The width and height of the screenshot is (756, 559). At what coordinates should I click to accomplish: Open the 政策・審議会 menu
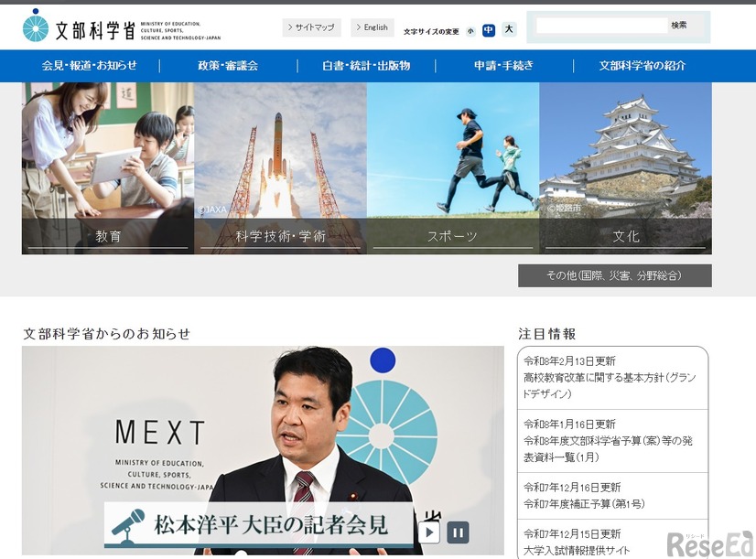coord(229,66)
